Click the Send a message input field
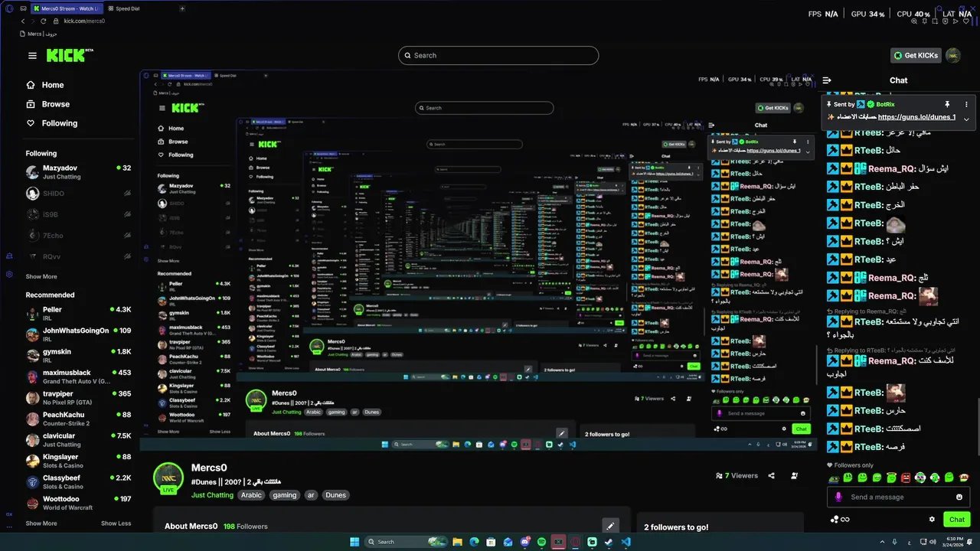The height and width of the screenshot is (551, 980). click(899, 497)
